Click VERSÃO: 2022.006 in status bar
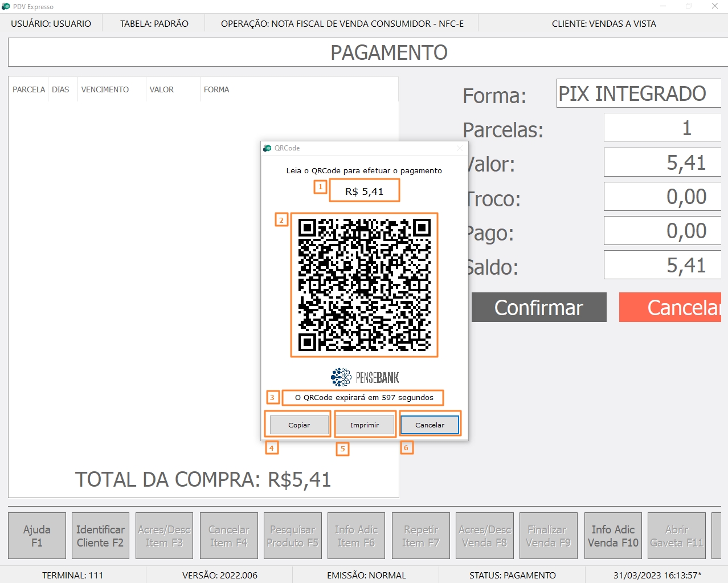This screenshot has width=728, height=583. coord(220,576)
